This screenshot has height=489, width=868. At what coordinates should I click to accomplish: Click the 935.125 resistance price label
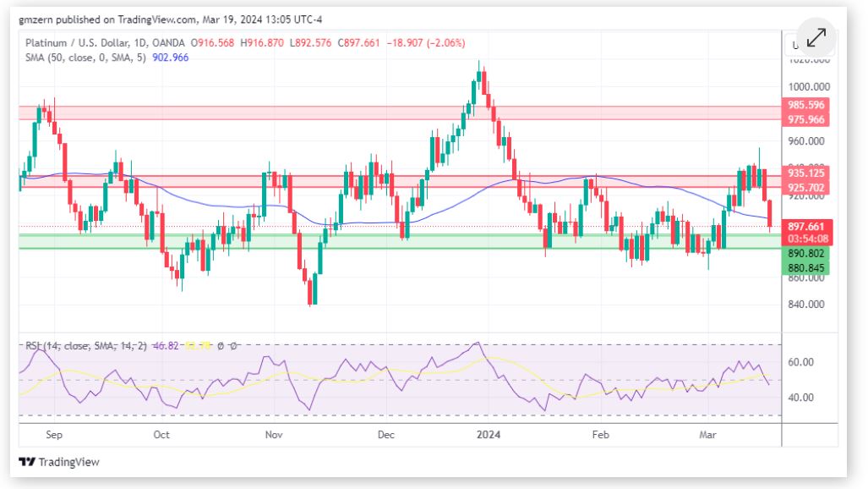(x=805, y=173)
